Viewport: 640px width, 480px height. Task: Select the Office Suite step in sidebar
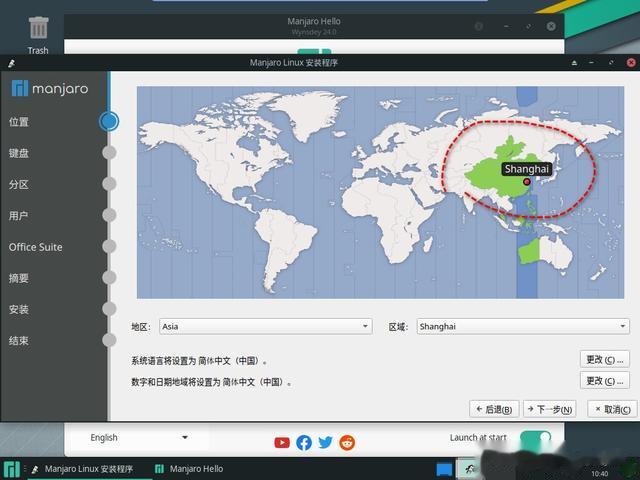36,247
